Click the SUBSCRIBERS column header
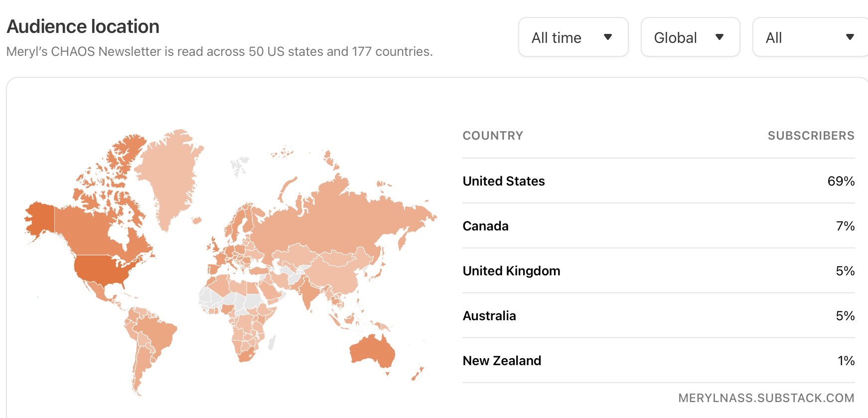The image size is (868, 418). click(x=811, y=136)
